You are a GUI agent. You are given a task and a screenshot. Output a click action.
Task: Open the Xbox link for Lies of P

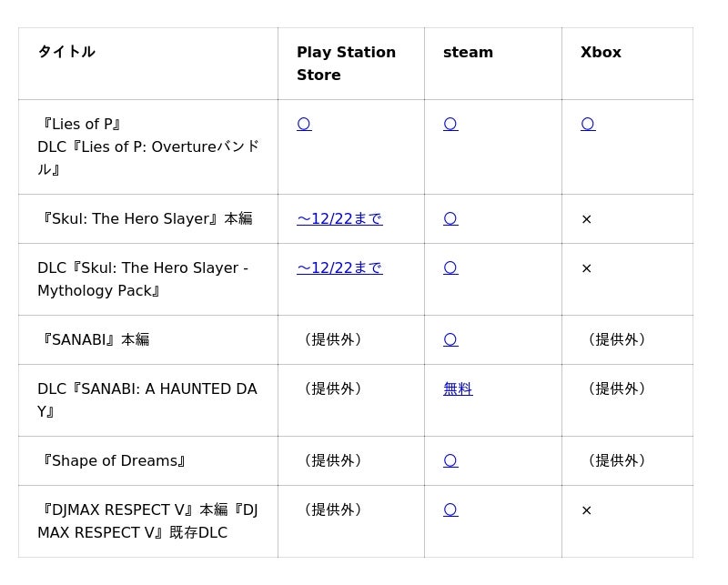coord(588,124)
